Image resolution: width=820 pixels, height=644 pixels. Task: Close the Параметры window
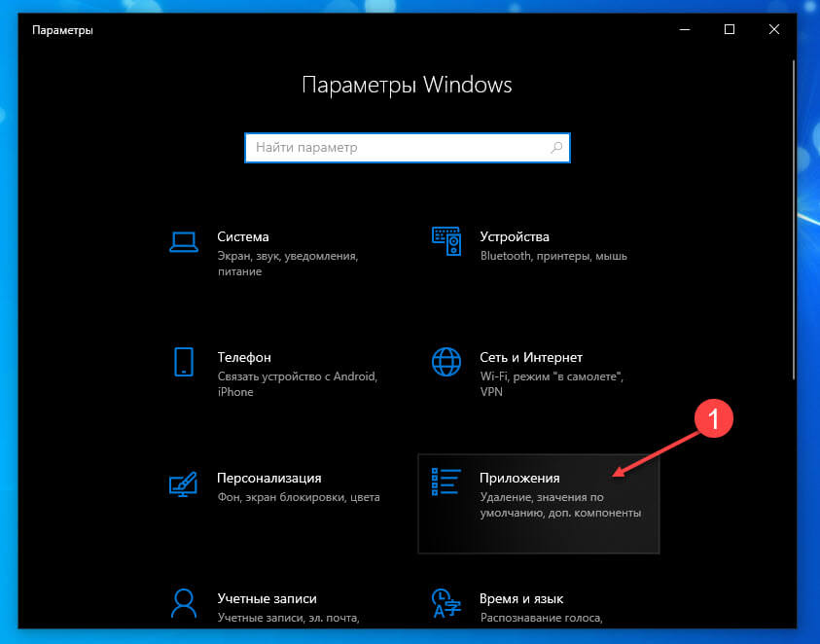[x=774, y=30]
